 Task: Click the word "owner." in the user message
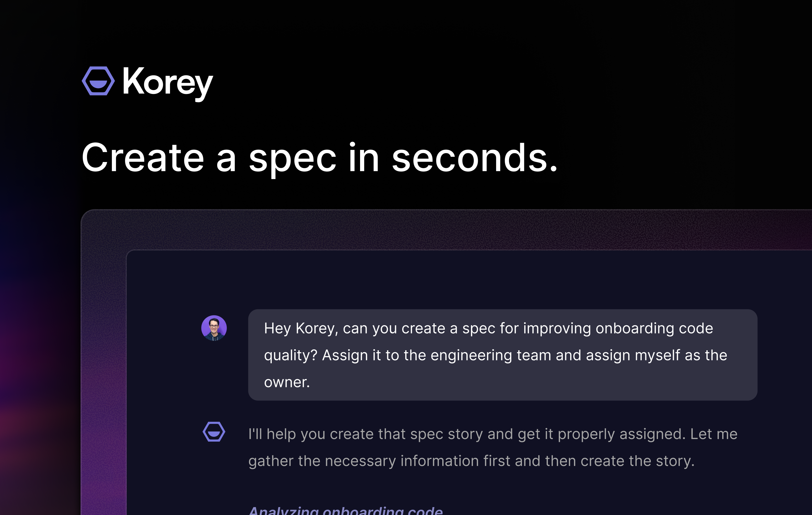click(287, 382)
